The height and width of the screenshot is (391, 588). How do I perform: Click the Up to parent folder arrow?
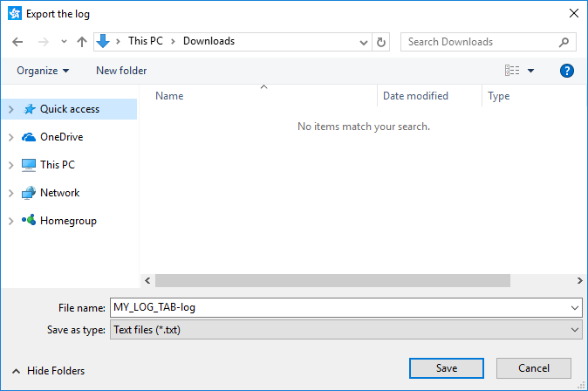[82, 42]
